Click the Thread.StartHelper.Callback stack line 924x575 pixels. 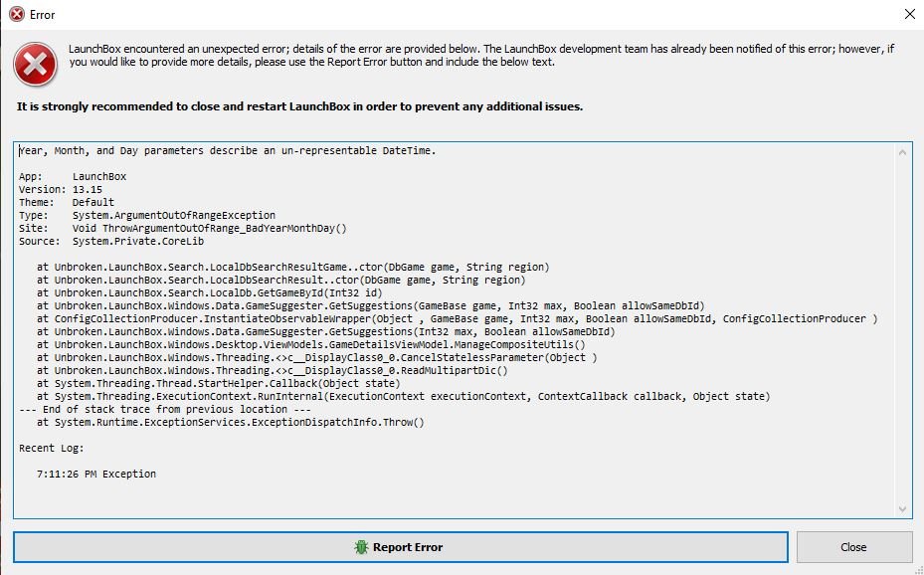pyautogui.click(x=219, y=384)
